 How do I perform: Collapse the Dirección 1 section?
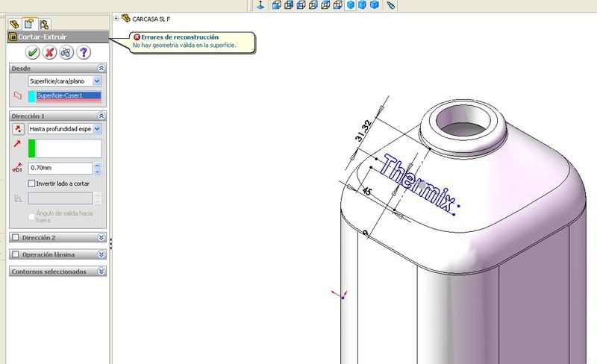(101, 116)
